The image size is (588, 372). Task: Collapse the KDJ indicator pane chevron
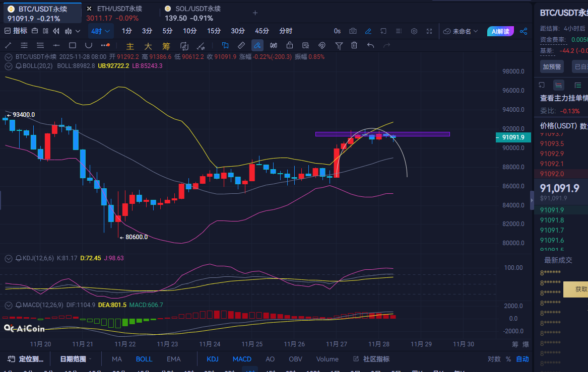point(9,258)
